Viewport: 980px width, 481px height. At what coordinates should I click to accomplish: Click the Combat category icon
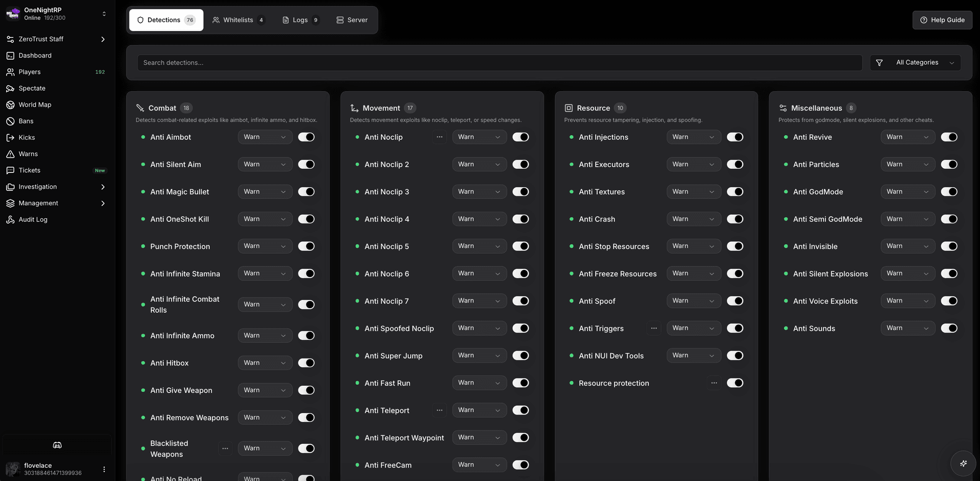[140, 108]
